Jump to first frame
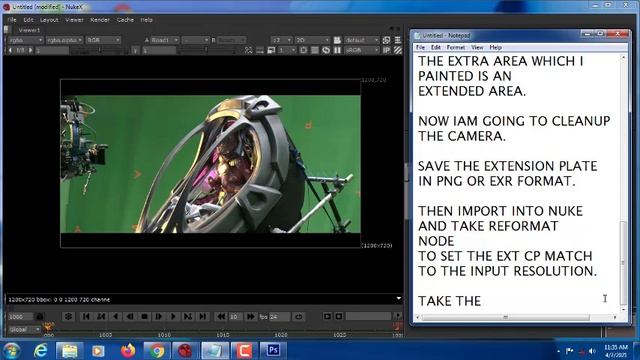The width and height of the screenshot is (640, 360). click(x=86, y=316)
